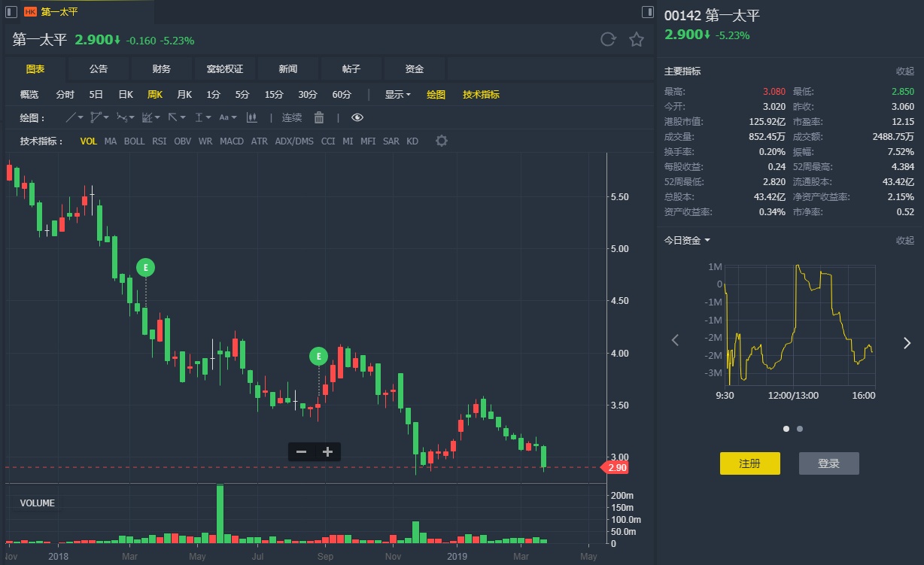Select the 月K monthly period
The image size is (924, 565).
pyautogui.click(x=184, y=95)
